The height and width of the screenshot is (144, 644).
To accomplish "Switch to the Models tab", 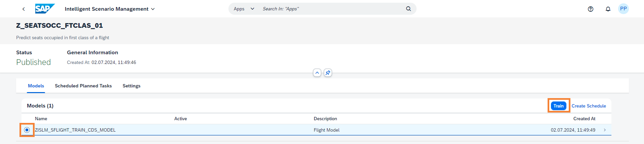I will click(36, 86).
